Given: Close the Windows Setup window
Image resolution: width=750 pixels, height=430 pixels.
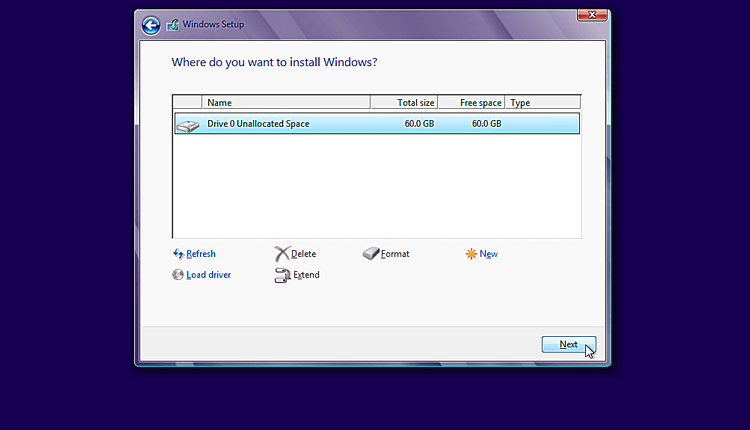Looking at the screenshot, I should click(592, 15).
